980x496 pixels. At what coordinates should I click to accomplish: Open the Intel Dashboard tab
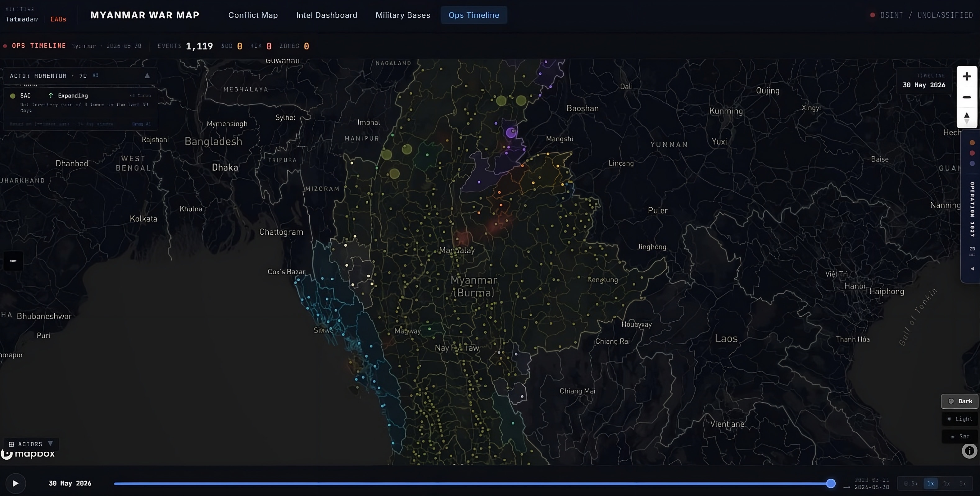pyautogui.click(x=327, y=15)
